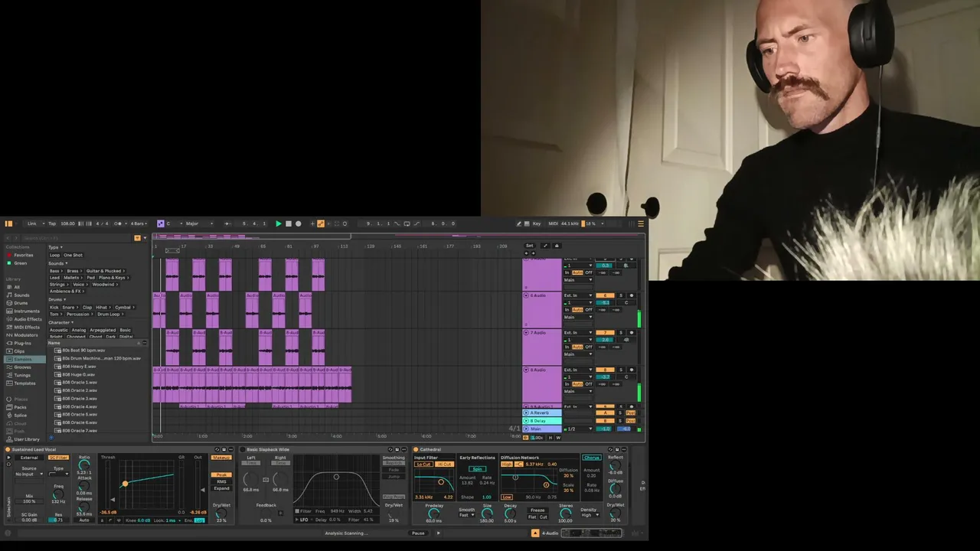Open the Density dropdown set to High
Viewport: 980px width, 551px height.
(589, 515)
